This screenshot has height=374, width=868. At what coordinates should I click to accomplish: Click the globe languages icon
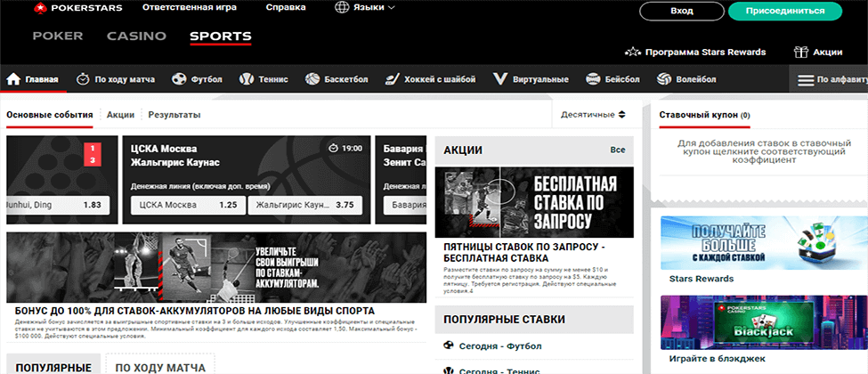[x=343, y=8]
